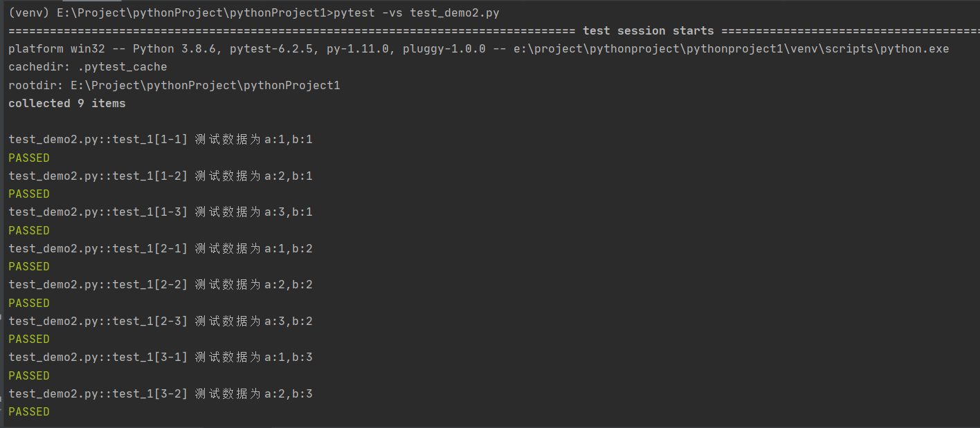980x428 pixels.
Task: Select the test_1[1-1] test result line
Action: point(161,140)
